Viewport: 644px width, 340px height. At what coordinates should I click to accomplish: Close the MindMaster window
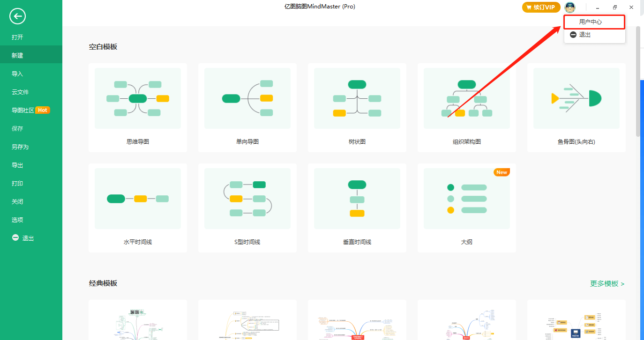631,7
